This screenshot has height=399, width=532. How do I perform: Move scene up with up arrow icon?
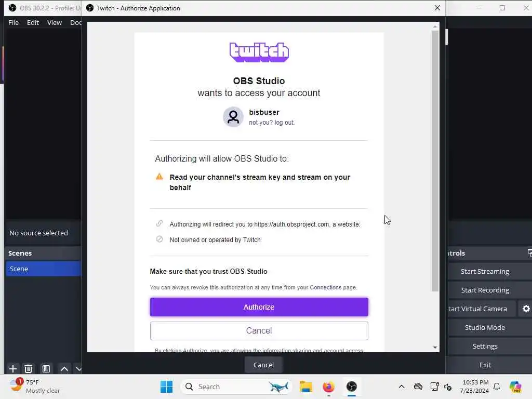tap(64, 368)
